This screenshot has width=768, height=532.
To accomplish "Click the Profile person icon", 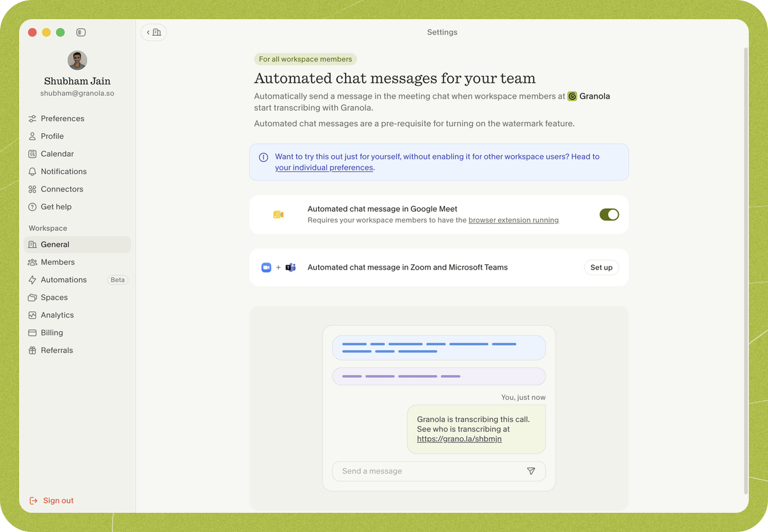I will click(33, 136).
